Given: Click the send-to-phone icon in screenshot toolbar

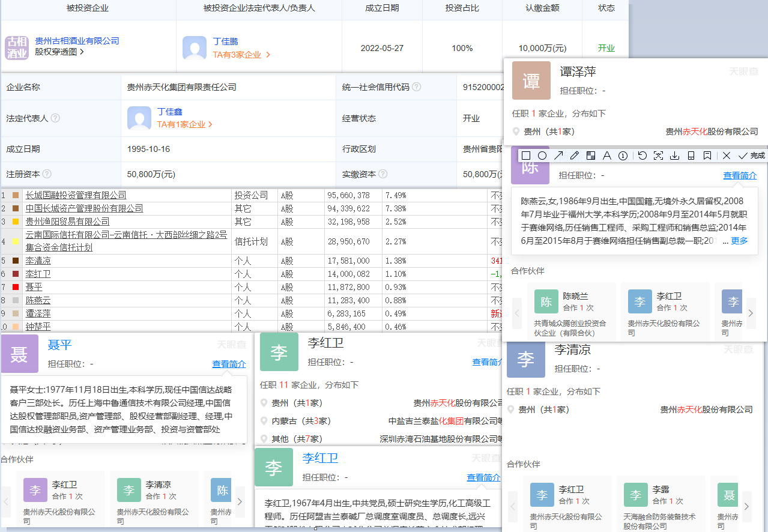Looking at the screenshot, I should tap(691, 156).
